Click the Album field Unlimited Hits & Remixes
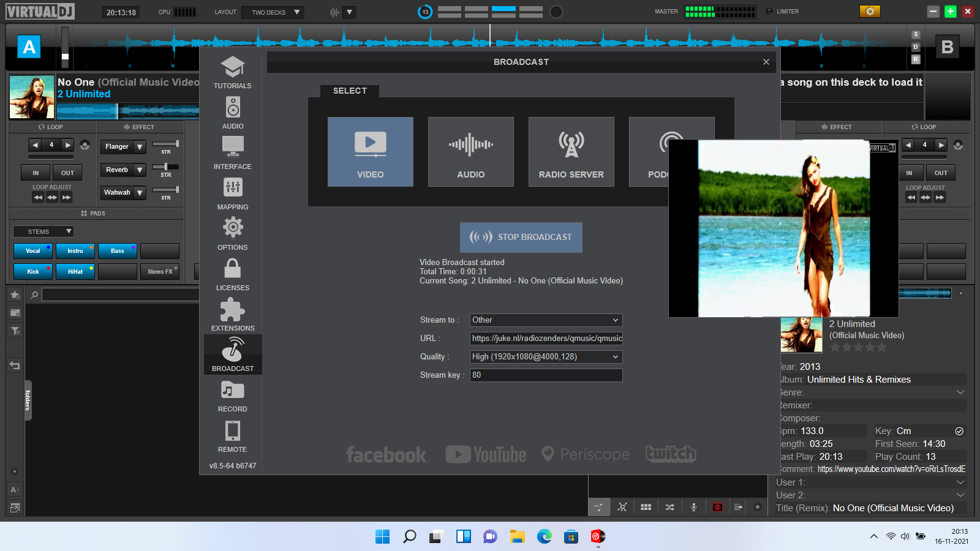This screenshot has width=980, height=551. coord(859,380)
